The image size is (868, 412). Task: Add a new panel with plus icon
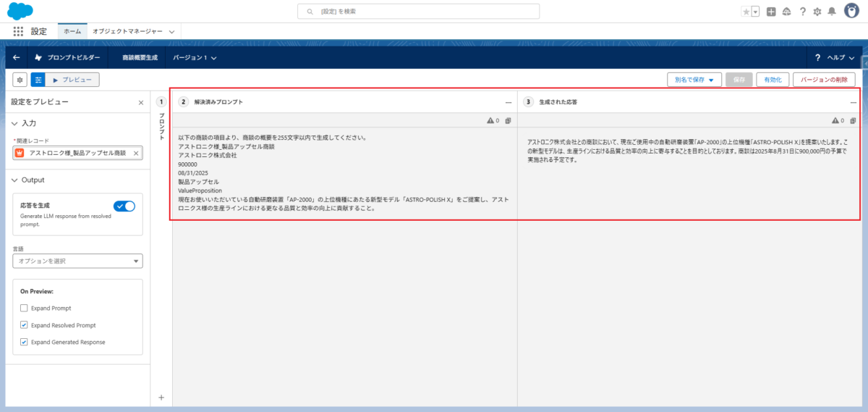tap(161, 397)
